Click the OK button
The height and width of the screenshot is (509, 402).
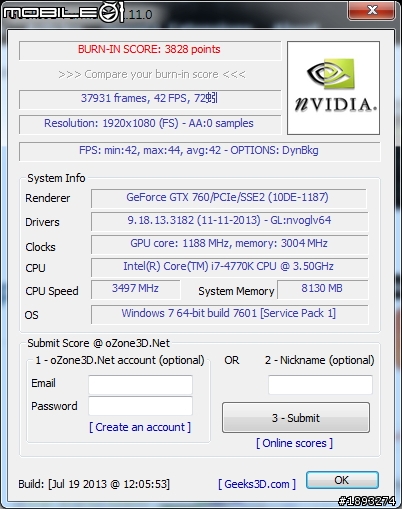342,480
